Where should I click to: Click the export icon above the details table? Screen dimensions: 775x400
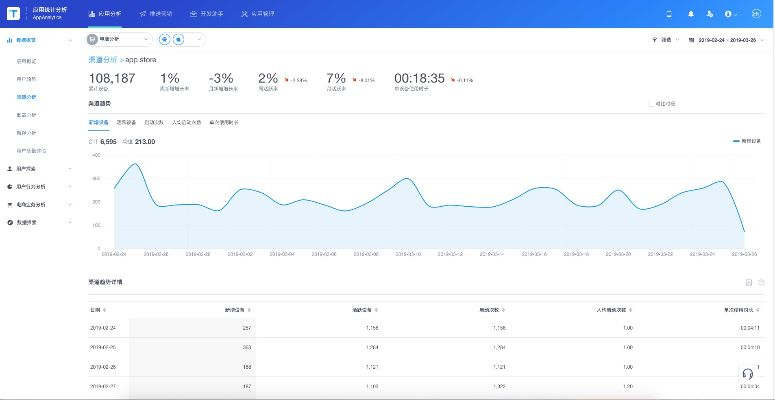748,284
